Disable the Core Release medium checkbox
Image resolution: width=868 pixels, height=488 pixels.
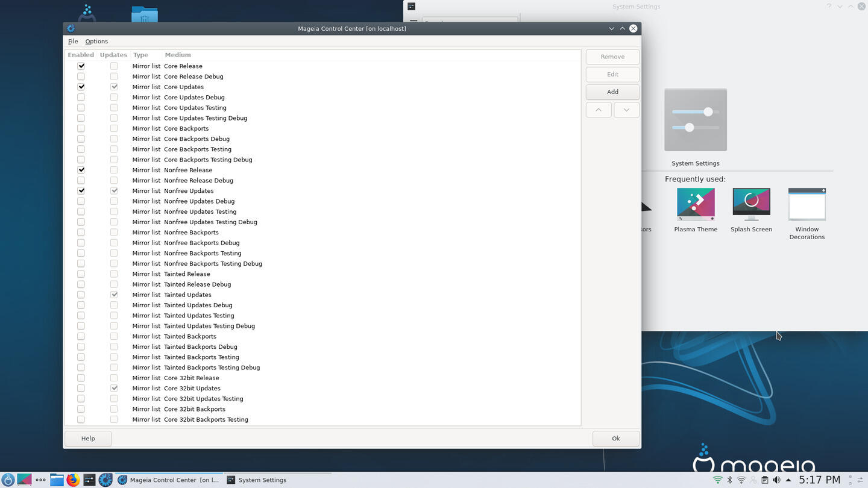pos(81,66)
